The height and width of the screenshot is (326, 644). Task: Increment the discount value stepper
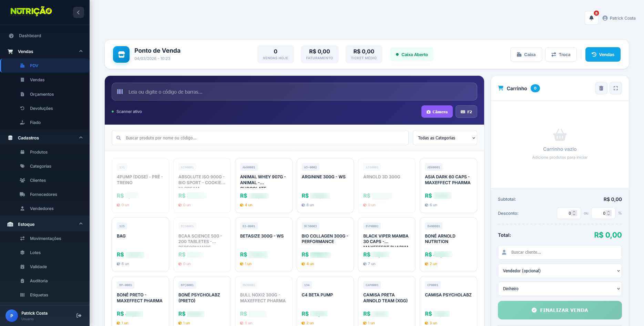pyautogui.click(x=574, y=212)
